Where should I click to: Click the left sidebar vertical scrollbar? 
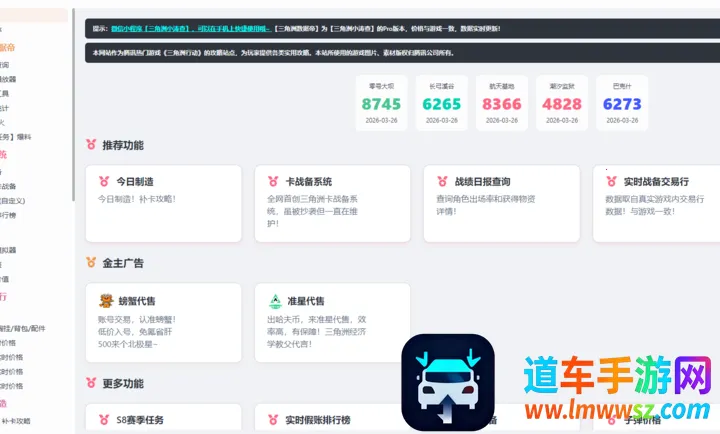click(x=72, y=100)
